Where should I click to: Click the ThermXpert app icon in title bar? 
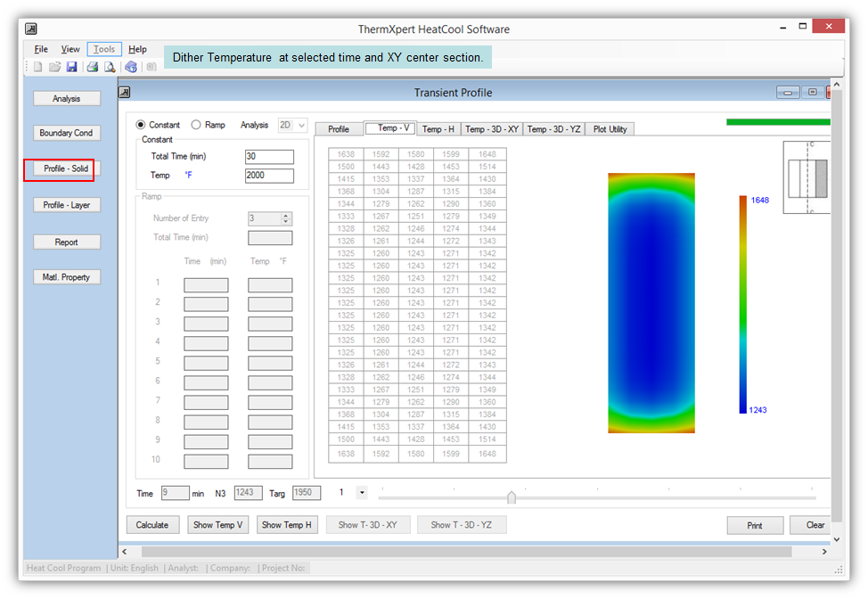click(x=31, y=29)
